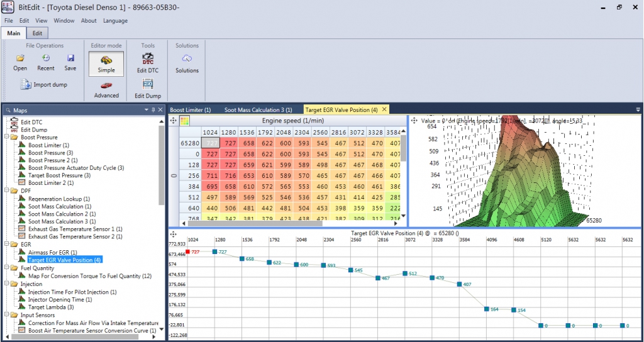The image size is (644, 342).
Task: Open the Window menu
Action: pyautogui.click(x=64, y=21)
